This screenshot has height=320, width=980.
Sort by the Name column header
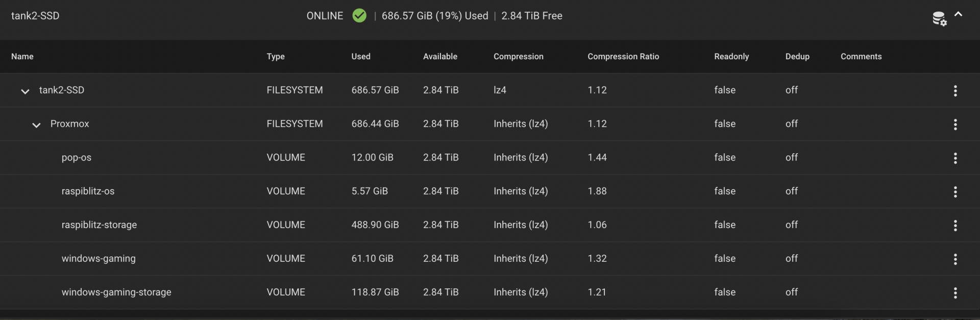[22, 57]
